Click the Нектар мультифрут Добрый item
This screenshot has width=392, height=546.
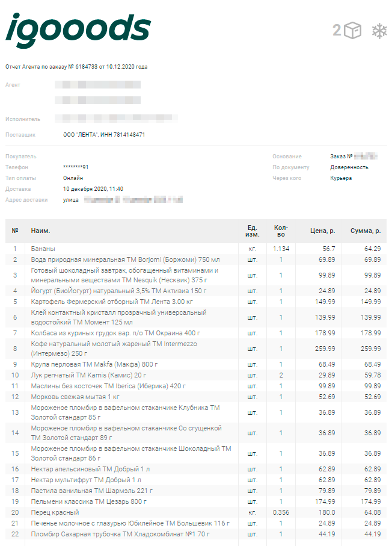pos(86,480)
